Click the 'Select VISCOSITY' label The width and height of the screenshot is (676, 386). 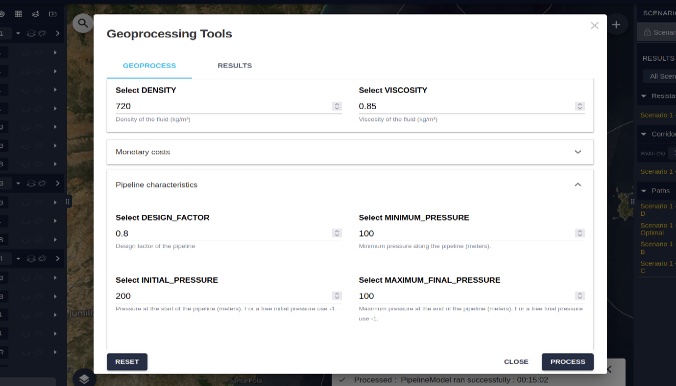click(393, 90)
